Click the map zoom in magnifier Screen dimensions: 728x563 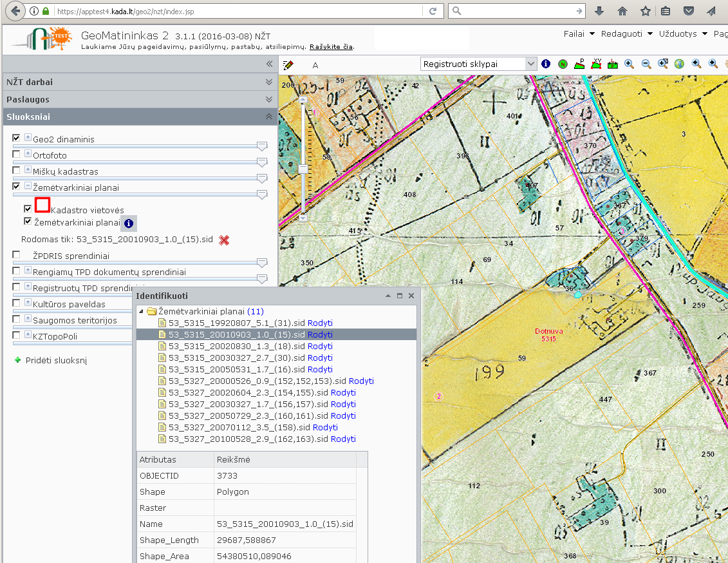[x=629, y=64]
